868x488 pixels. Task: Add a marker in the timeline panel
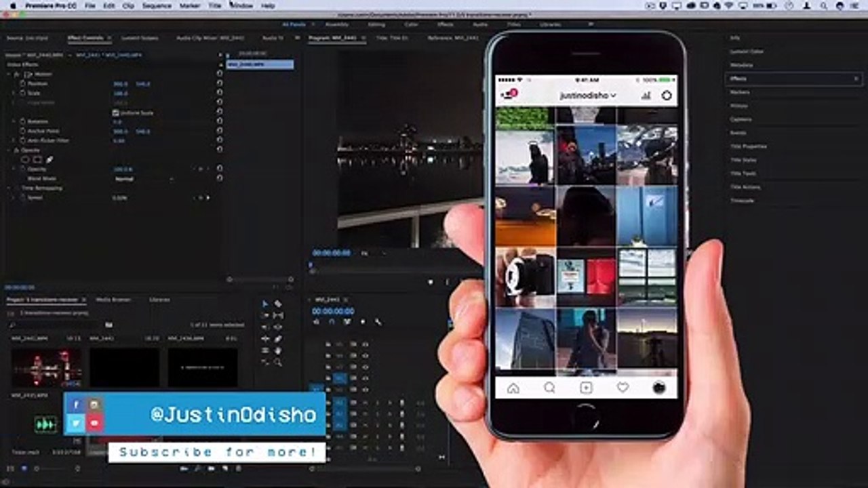pyautogui.click(x=363, y=322)
